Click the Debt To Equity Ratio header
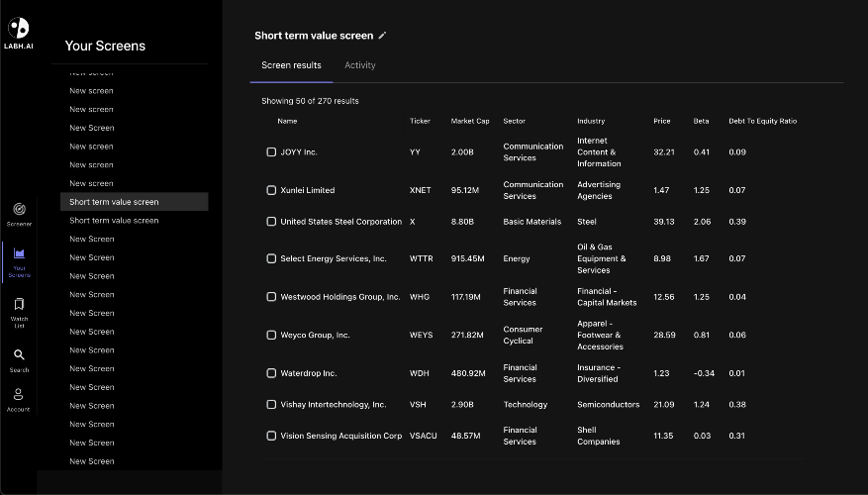 coord(762,121)
